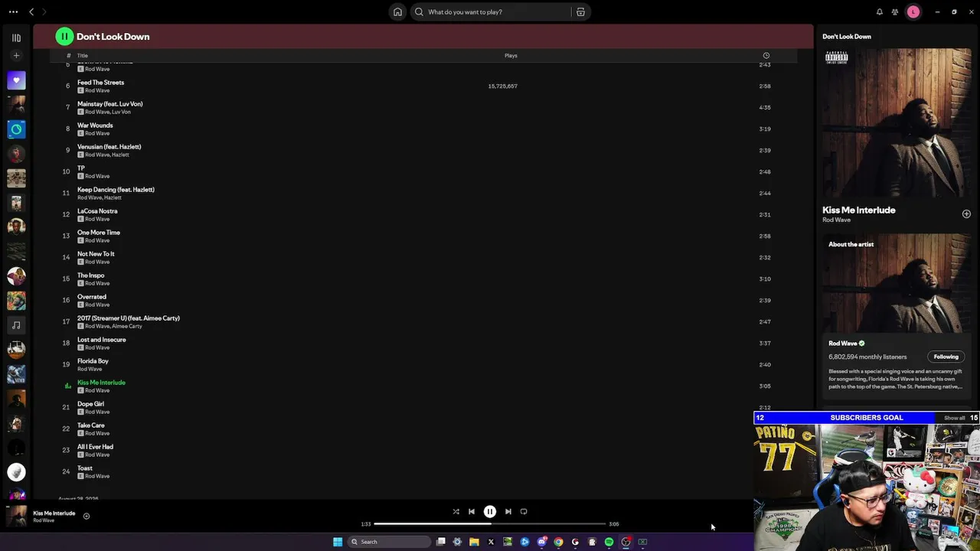Add playing song to library from bottom bar
980x551 pixels.
87,516
